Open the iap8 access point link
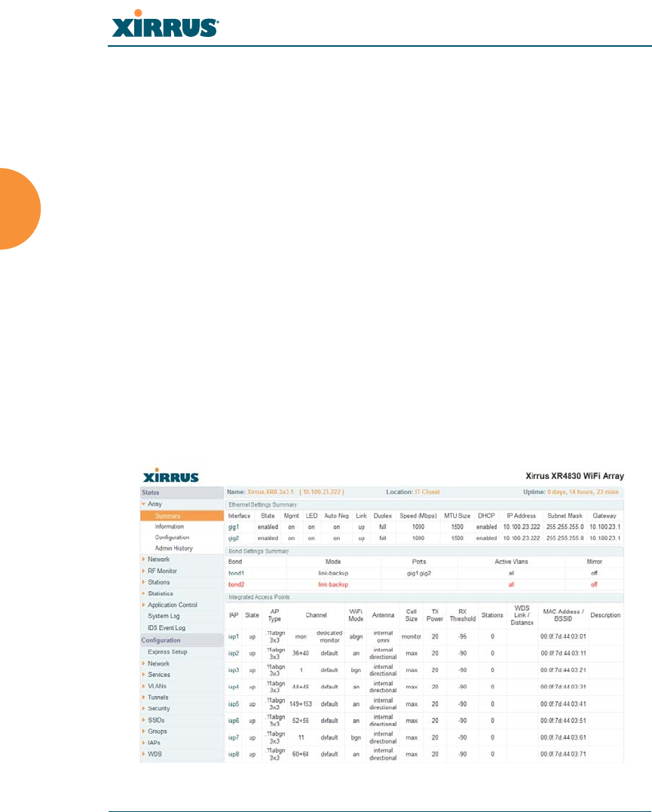652x812 pixels. [x=234, y=755]
